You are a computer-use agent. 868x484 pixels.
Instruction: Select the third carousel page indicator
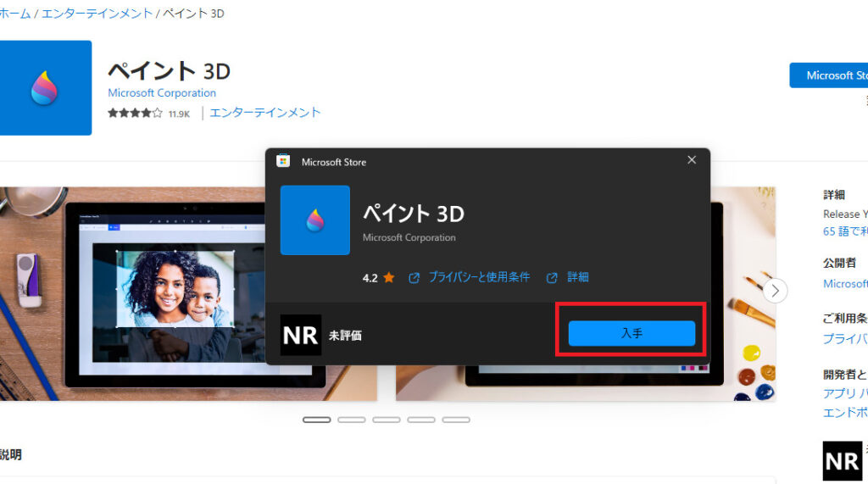(x=387, y=420)
